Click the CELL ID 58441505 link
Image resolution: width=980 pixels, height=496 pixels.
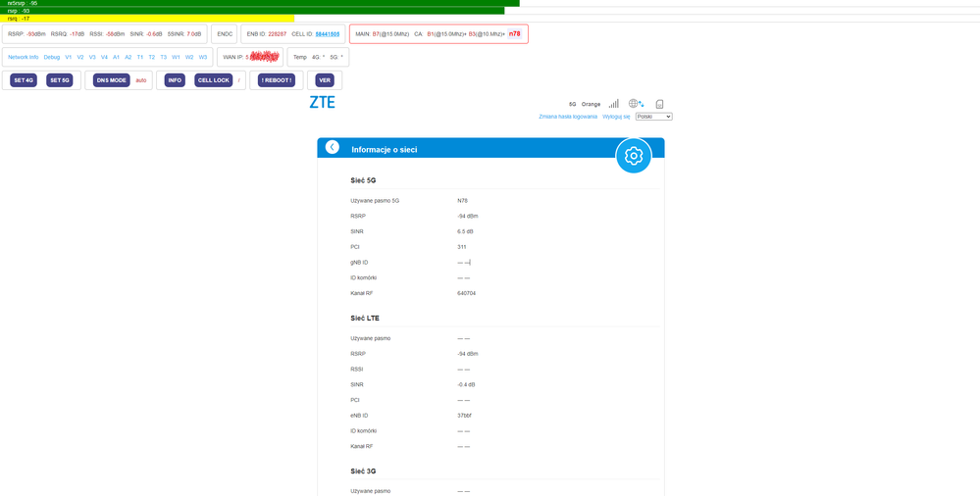(x=328, y=33)
